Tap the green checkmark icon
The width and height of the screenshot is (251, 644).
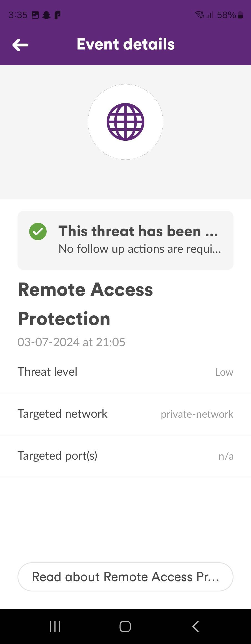(x=38, y=231)
